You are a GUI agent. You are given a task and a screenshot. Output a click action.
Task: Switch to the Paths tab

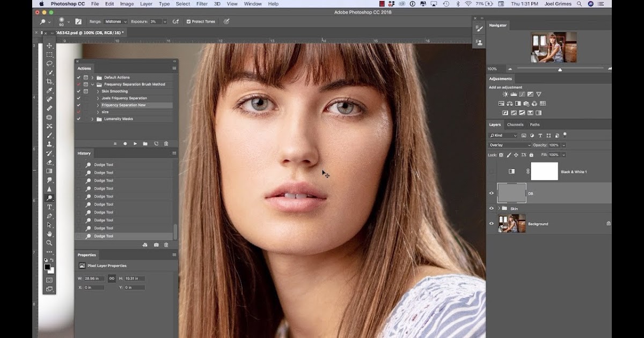click(x=535, y=124)
